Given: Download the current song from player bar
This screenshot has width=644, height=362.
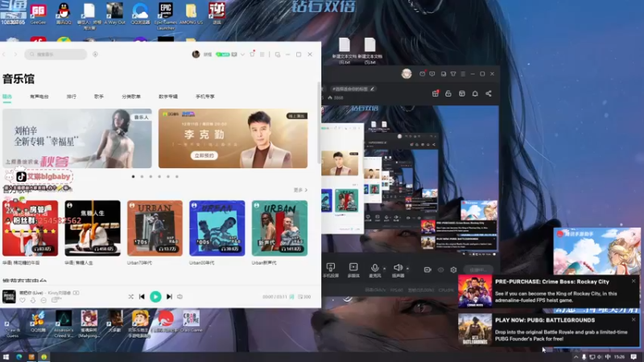Looking at the screenshot, I should pos(33,300).
